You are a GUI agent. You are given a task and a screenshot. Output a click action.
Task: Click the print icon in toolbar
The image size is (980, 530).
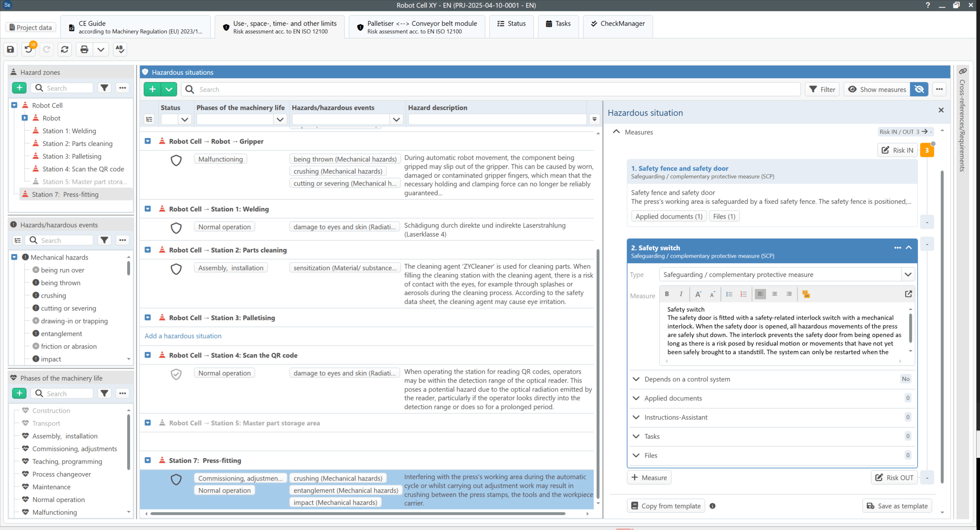[x=84, y=49]
